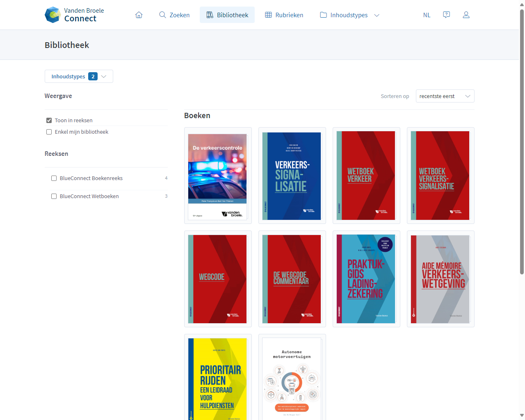Image resolution: width=525 pixels, height=420 pixels.
Task: Click the 'Weergave' heading
Action: click(x=58, y=96)
